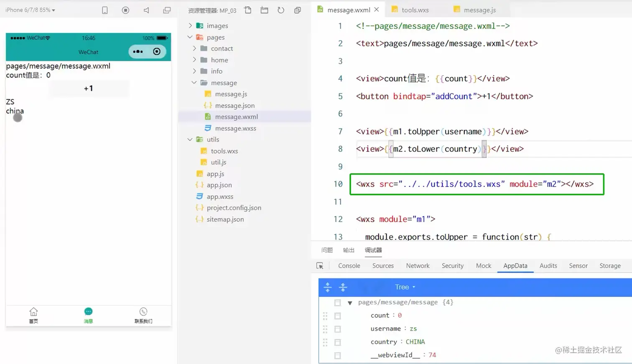Create new file in explorer

coord(248,10)
